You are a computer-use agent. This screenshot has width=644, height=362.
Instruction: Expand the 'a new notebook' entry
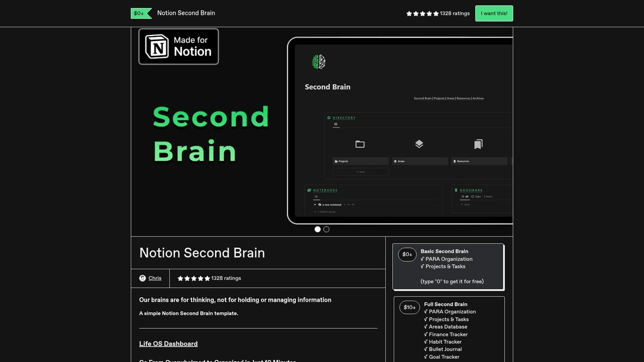click(x=315, y=204)
